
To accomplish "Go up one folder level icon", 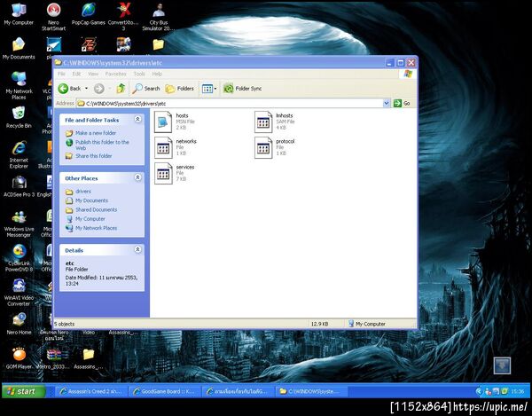I will (121, 89).
